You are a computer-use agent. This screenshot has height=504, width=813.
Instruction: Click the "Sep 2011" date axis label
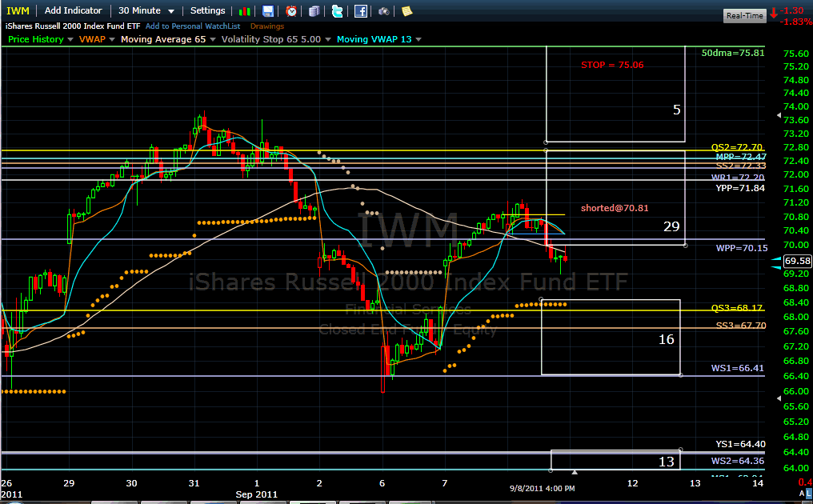pos(256,494)
